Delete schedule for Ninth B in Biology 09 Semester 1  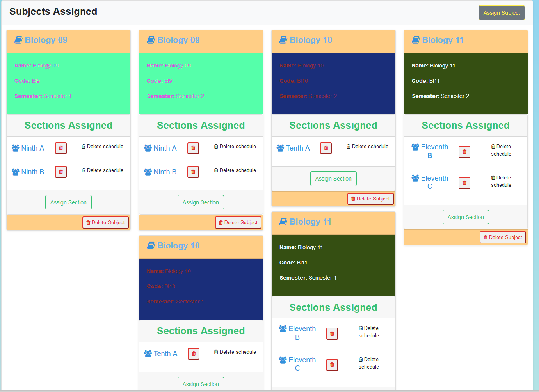click(102, 170)
